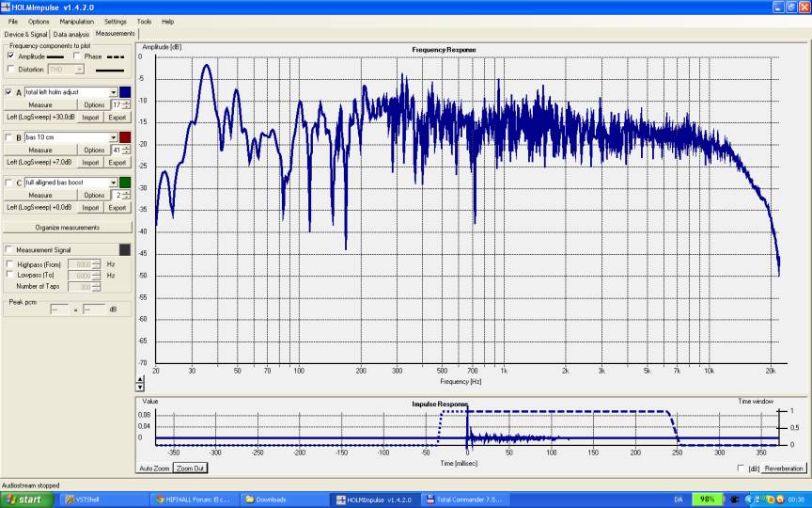Enable the Measurement Signal checkbox
This screenshot has height=508, width=812.
(x=8, y=250)
